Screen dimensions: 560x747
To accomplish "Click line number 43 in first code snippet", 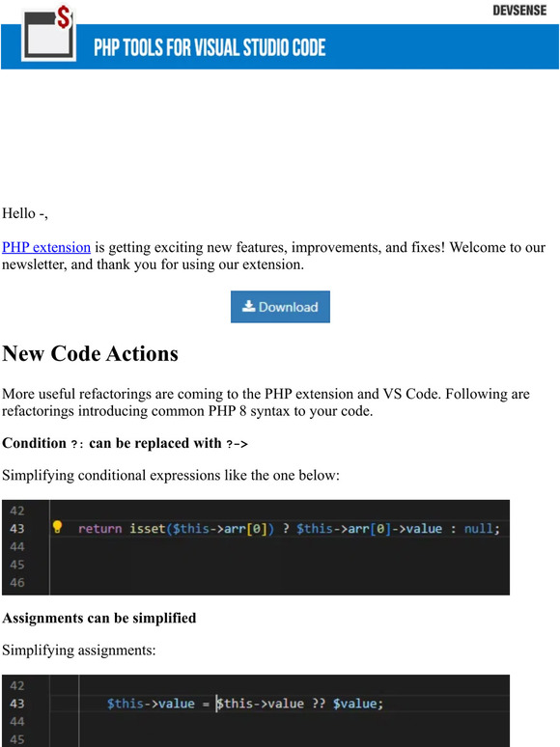I will [17, 529].
